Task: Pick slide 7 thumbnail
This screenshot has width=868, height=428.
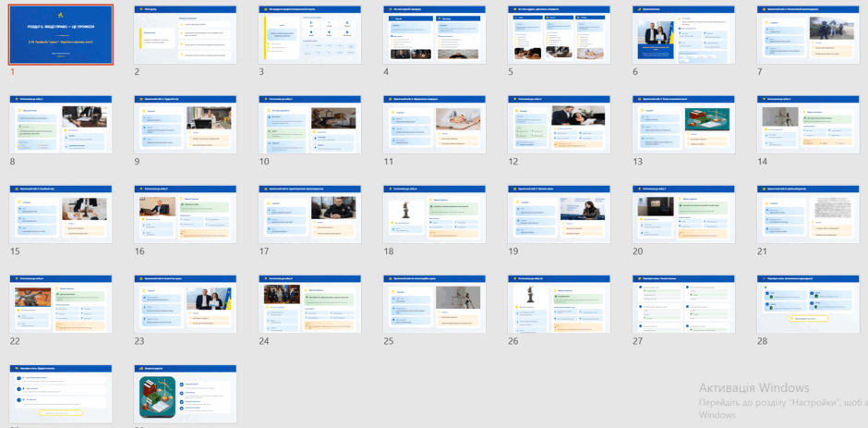Action: click(x=808, y=35)
